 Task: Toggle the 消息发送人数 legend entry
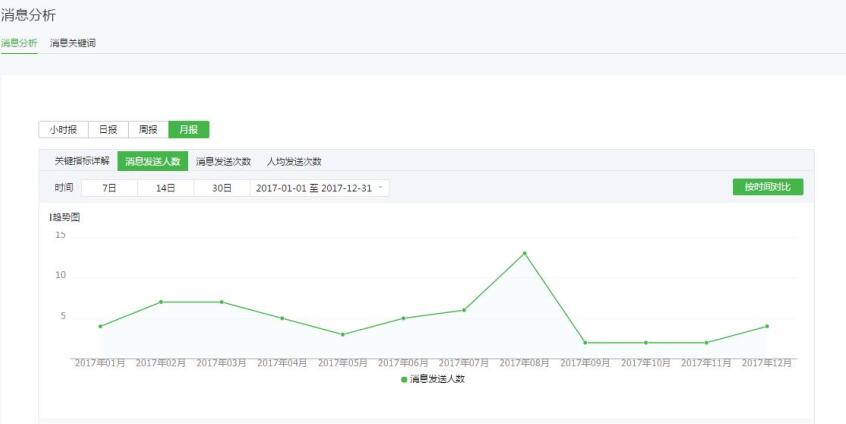coord(432,379)
